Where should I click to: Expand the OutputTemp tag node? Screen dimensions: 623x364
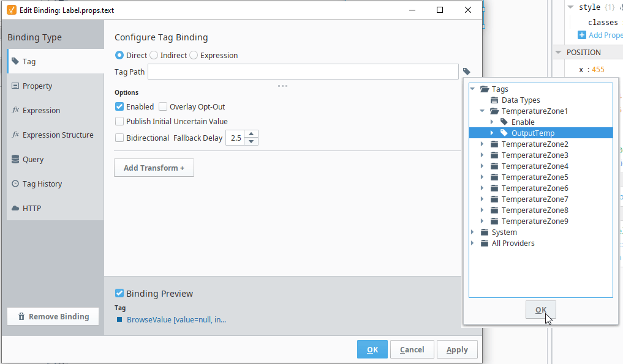[492, 133]
